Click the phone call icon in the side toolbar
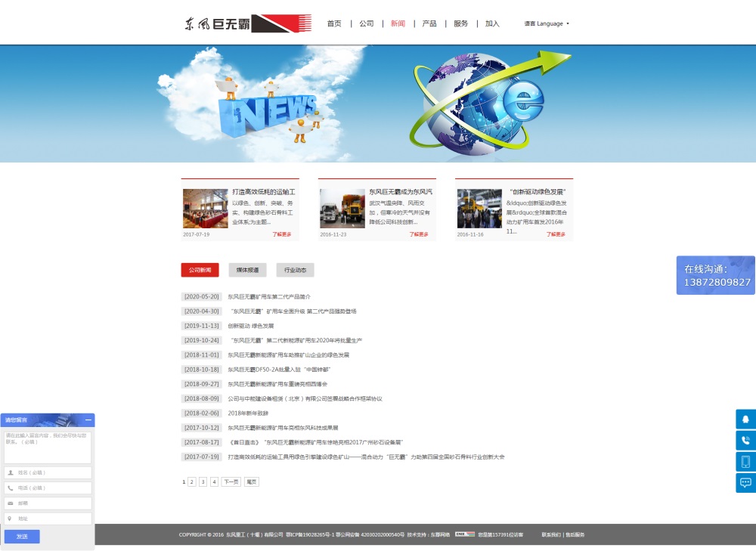Screen dimensions: 756x551 point(745,440)
